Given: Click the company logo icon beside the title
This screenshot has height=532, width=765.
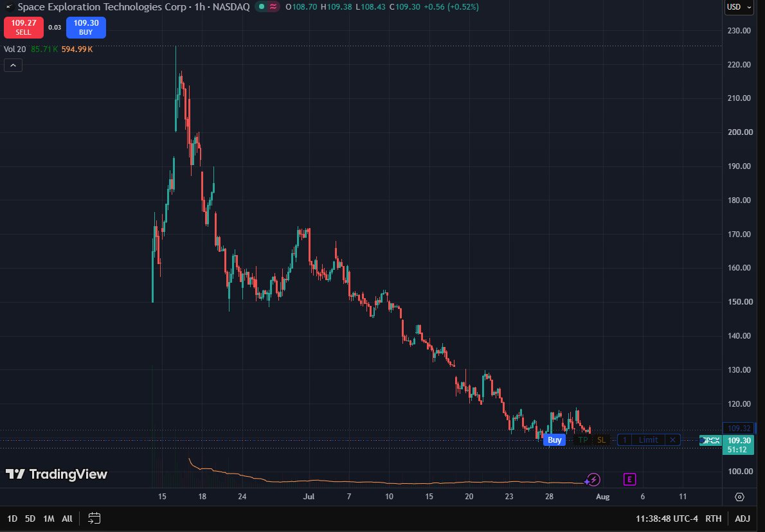Looking at the screenshot, I should point(8,7).
